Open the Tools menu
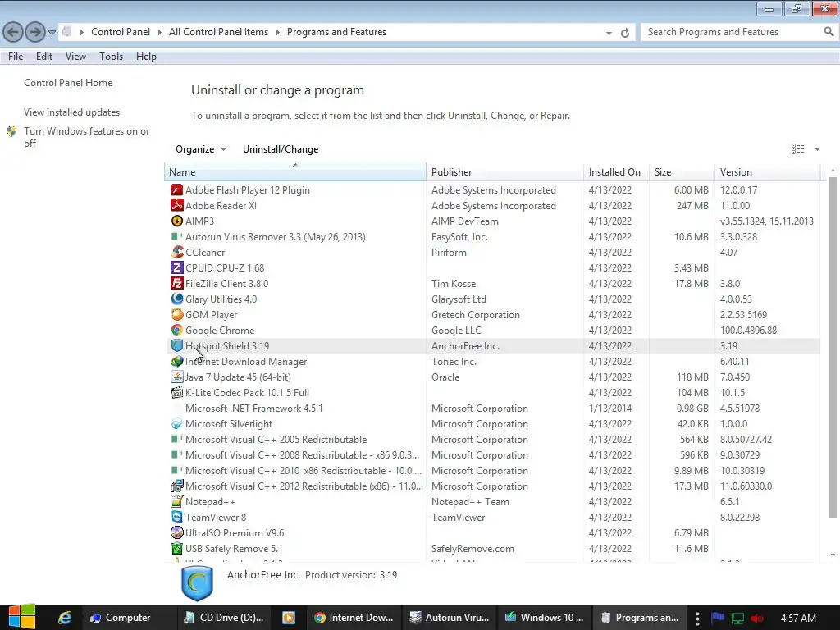Screen dimensions: 840x630 [x=111, y=57]
